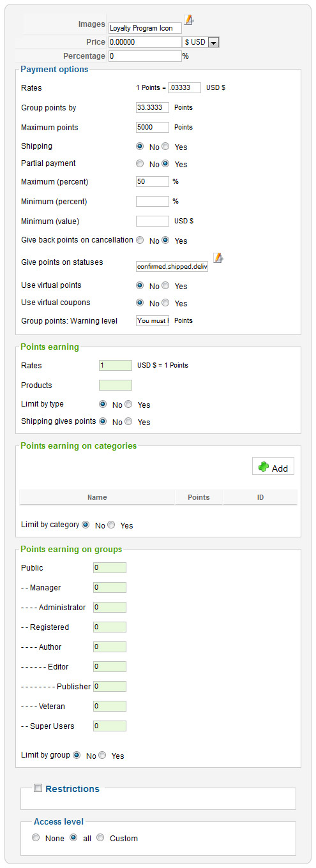Viewport: 316px width, 868px height.
Task: Click edit icon next to statuses field
Action: click(x=218, y=258)
